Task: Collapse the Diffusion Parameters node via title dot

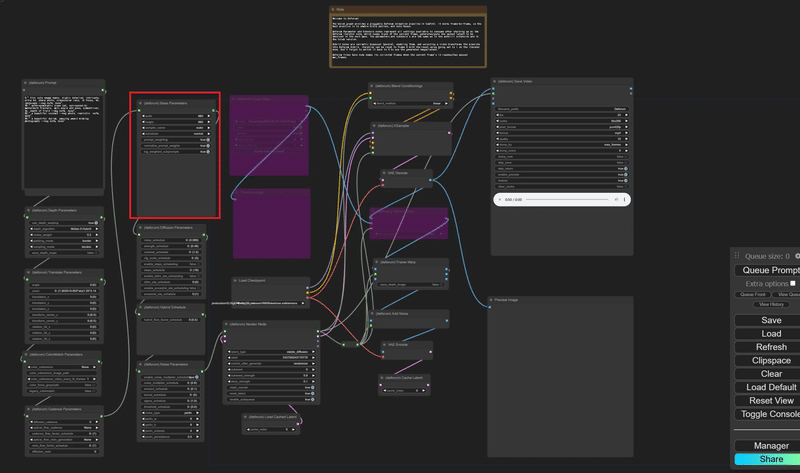Action: (140, 228)
